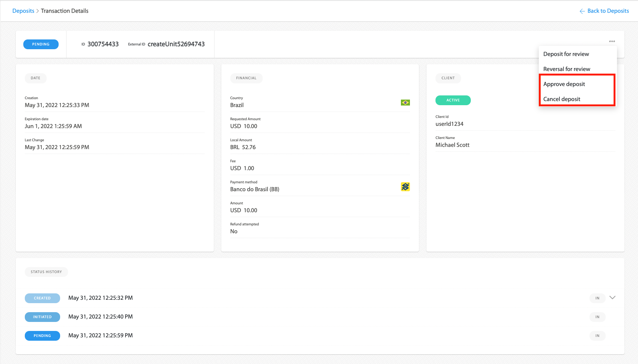
Task: Click the three-dot more options icon
Action: [612, 41]
